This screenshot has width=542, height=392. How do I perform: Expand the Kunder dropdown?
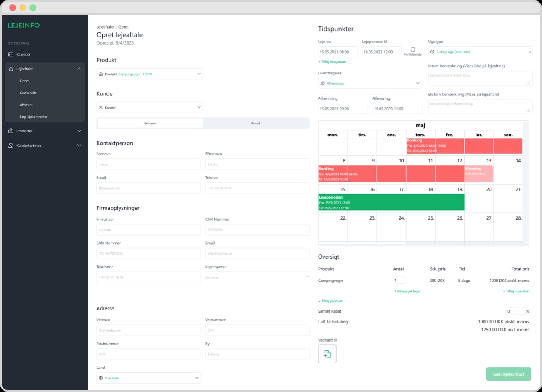click(x=150, y=108)
